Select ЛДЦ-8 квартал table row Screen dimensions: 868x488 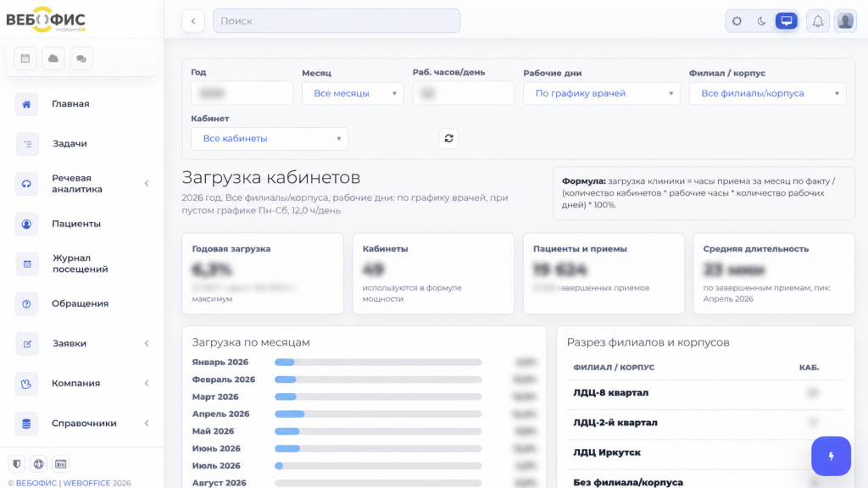click(706, 393)
